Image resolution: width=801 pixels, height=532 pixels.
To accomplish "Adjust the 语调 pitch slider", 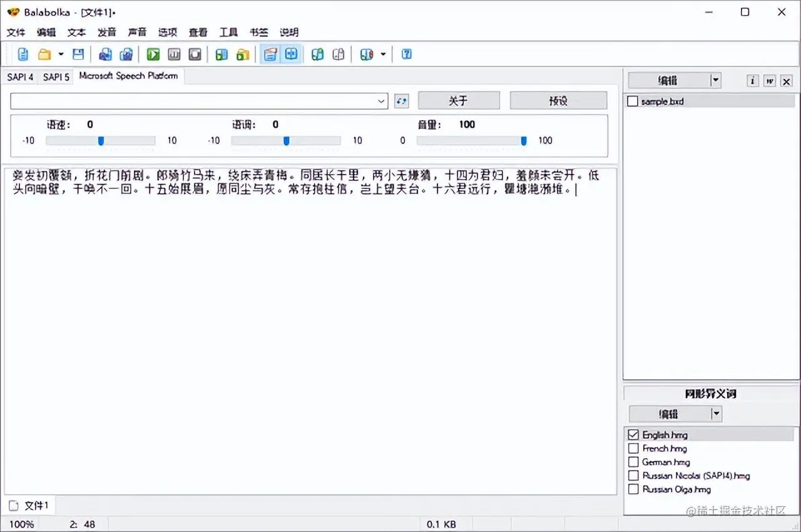I will pos(286,141).
